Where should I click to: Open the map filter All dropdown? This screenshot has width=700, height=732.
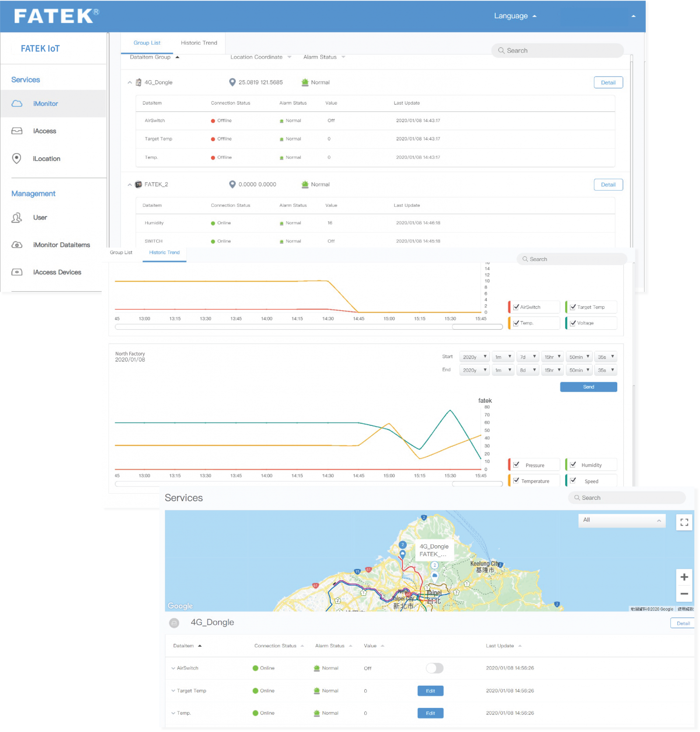pyautogui.click(x=621, y=520)
